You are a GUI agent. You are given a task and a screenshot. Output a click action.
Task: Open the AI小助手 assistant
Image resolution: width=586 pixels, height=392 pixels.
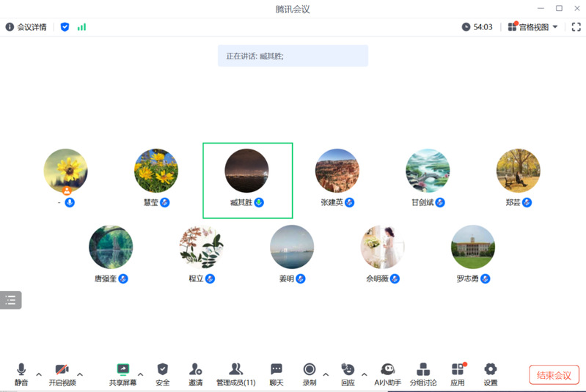387,369
